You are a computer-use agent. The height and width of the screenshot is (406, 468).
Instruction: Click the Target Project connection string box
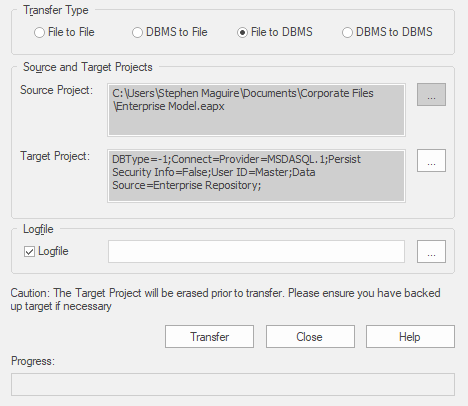tap(256, 176)
